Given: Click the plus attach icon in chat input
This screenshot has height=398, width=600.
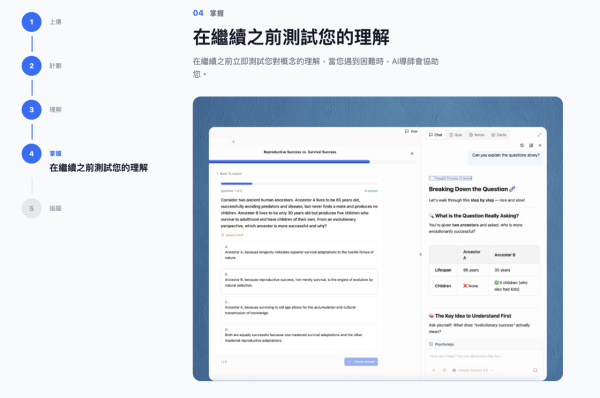Looking at the screenshot, I should (434, 370).
